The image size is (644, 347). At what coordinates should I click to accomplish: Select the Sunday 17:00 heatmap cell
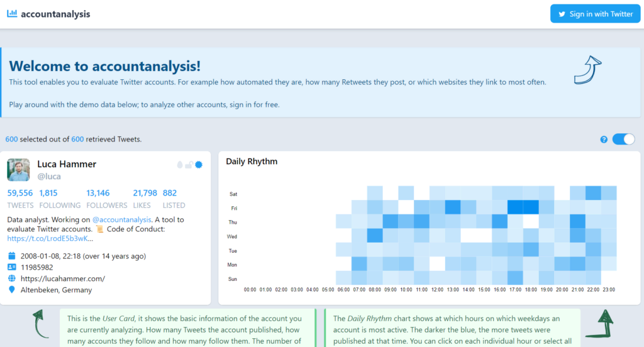click(515, 278)
